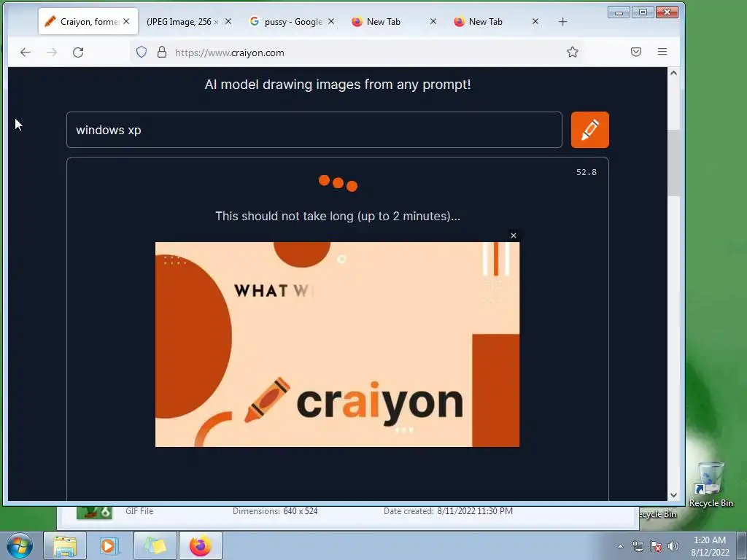Click the prompt field containing windows xp

[314, 130]
